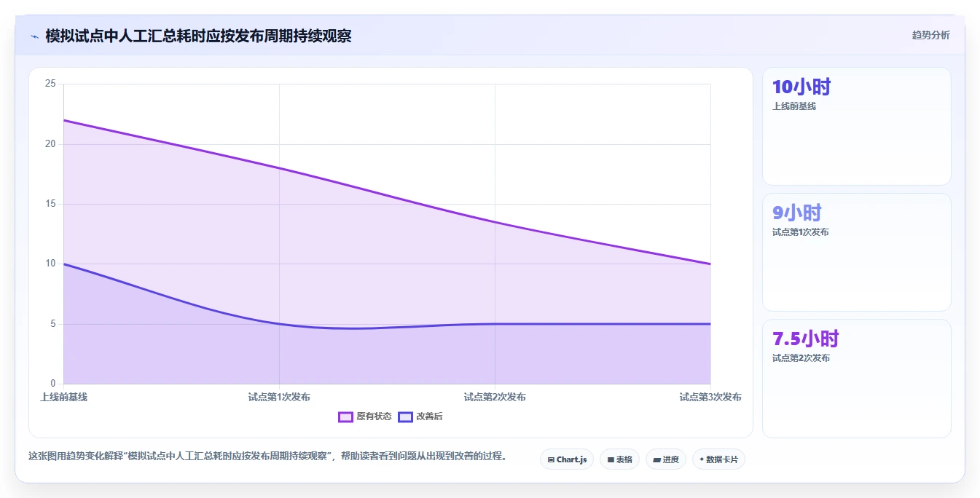Click the 改善后 legend label
This screenshot has height=498, width=980.
pos(429,416)
